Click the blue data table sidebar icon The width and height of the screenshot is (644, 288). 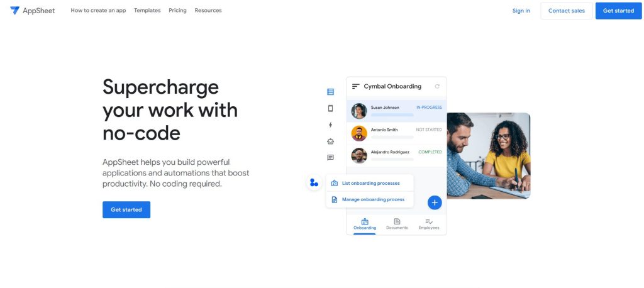[x=330, y=92]
